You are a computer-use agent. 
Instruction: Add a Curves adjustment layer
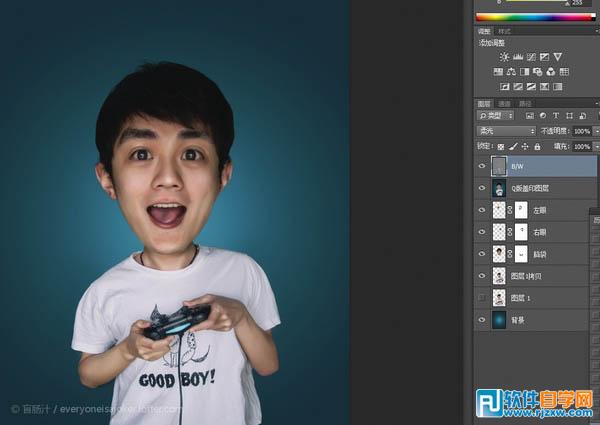[531, 57]
